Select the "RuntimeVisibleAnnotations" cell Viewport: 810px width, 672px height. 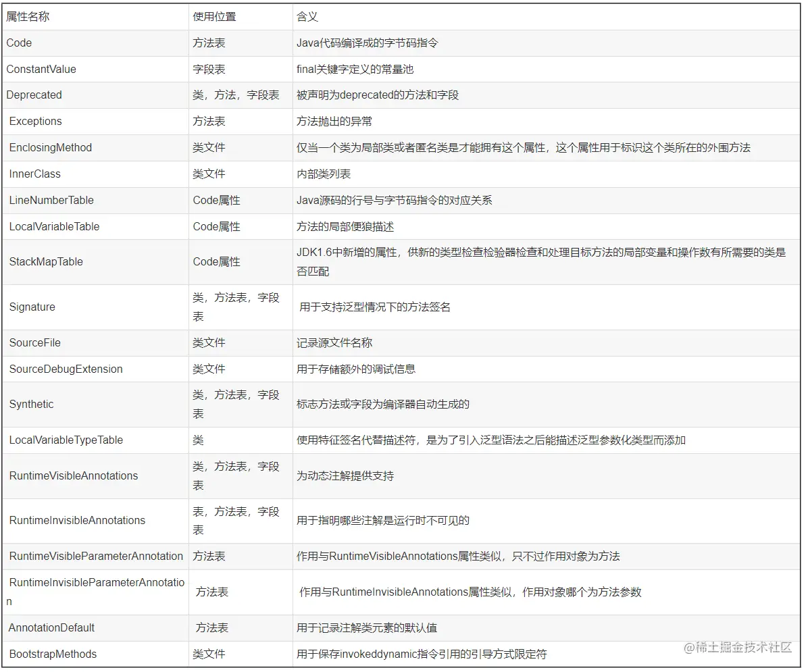coord(95,475)
